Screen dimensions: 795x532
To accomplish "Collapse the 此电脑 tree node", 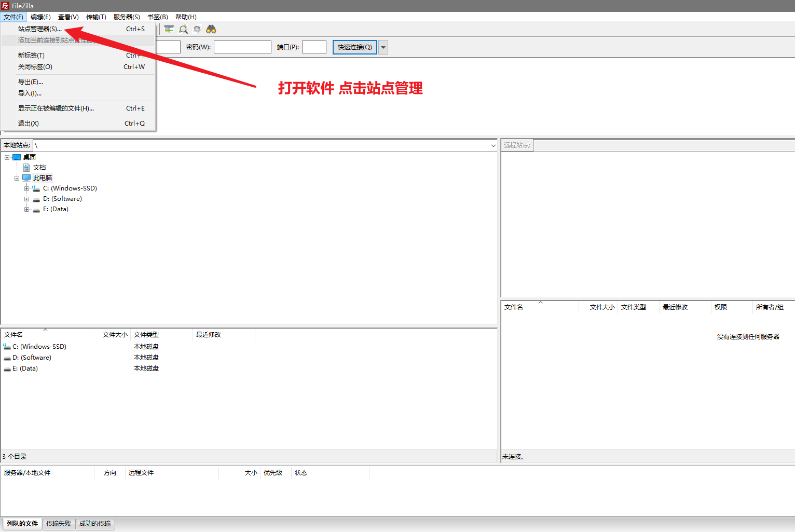I will click(17, 178).
